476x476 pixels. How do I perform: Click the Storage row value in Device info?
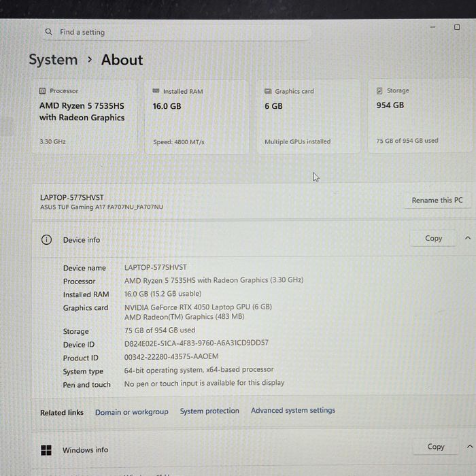(x=160, y=330)
